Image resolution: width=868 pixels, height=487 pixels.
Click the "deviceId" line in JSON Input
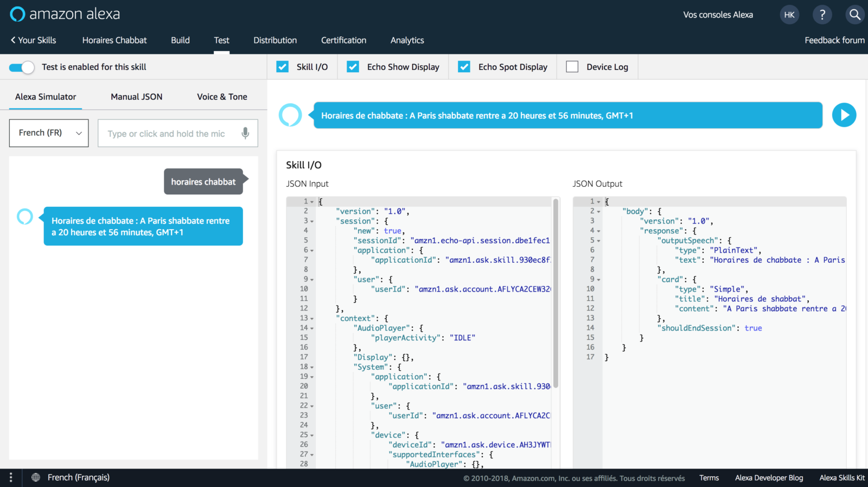[469, 445]
